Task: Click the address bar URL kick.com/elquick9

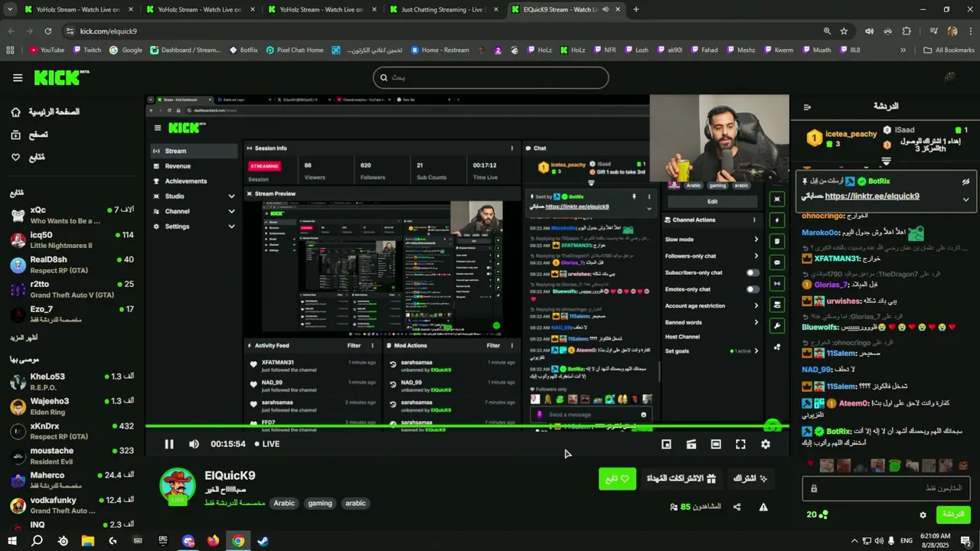Action: (x=108, y=31)
